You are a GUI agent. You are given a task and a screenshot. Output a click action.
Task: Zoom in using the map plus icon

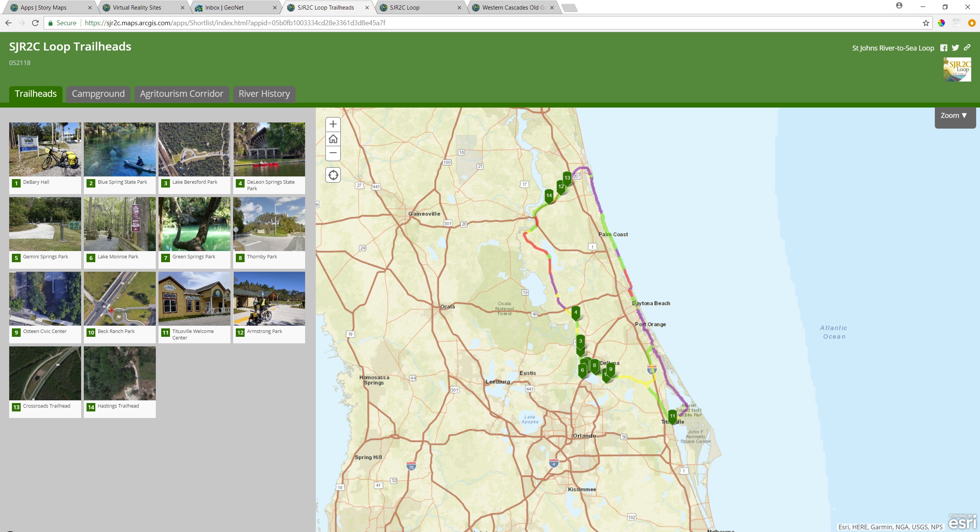click(x=332, y=124)
